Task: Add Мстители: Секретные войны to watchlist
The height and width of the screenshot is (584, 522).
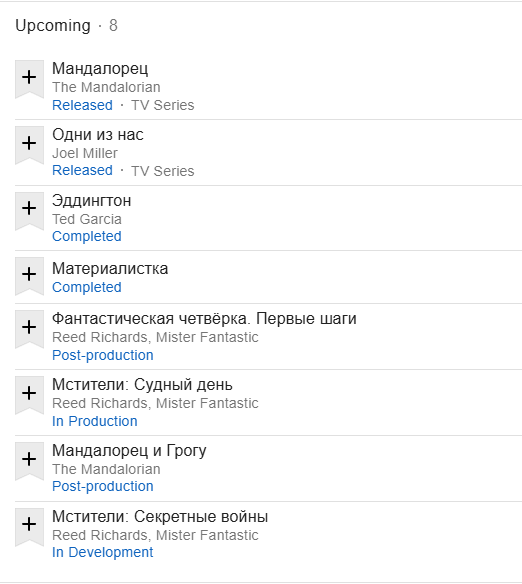Action: click(x=29, y=527)
